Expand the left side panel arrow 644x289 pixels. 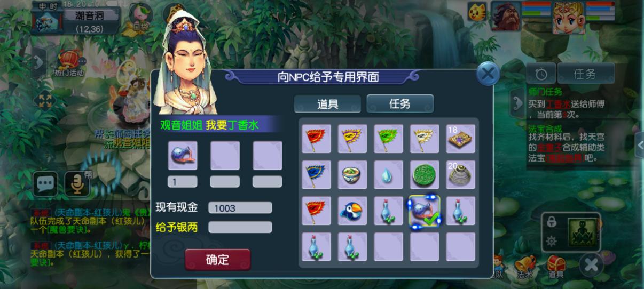pos(38,63)
